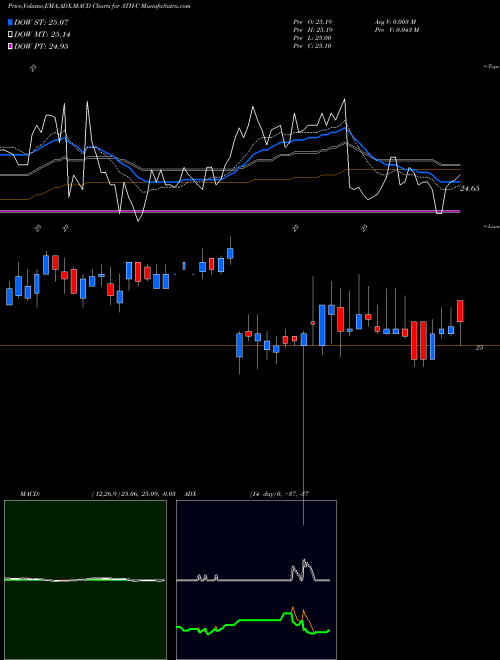The width and height of the screenshot is (500, 660).
Task: Click the Pre O: 25.19 value
Action: (x=312, y=21)
